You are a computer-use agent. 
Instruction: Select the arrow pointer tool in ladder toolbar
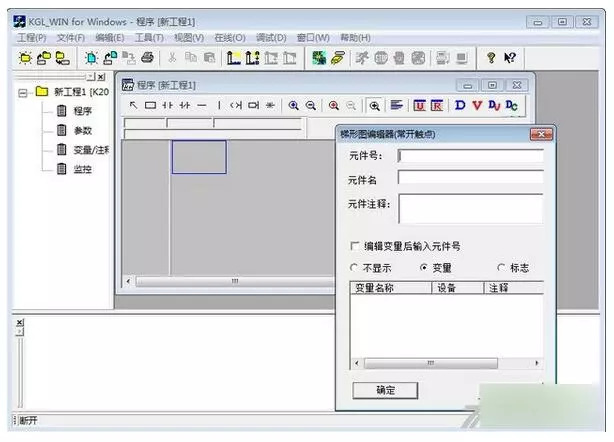coord(133,105)
